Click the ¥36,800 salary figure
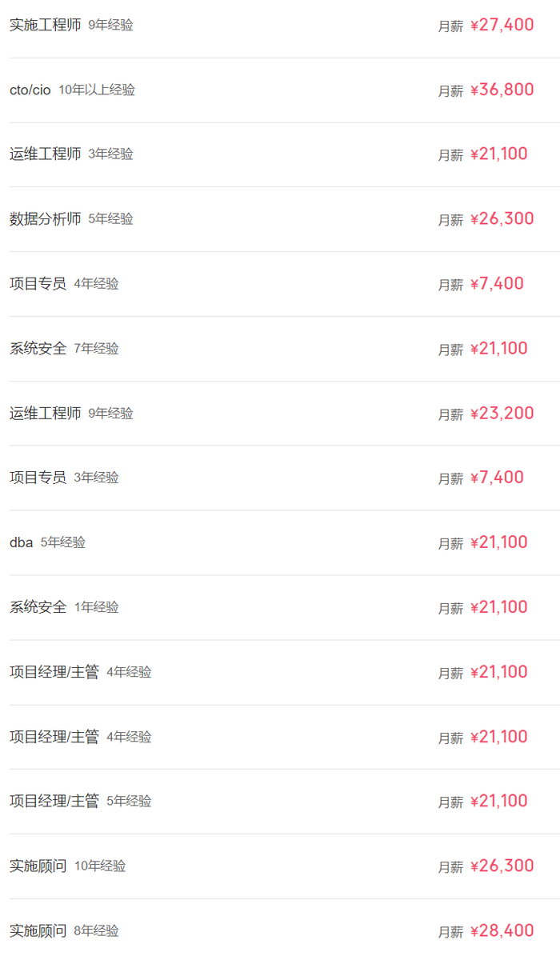Viewport: 560px width, 964px height. 502,90
